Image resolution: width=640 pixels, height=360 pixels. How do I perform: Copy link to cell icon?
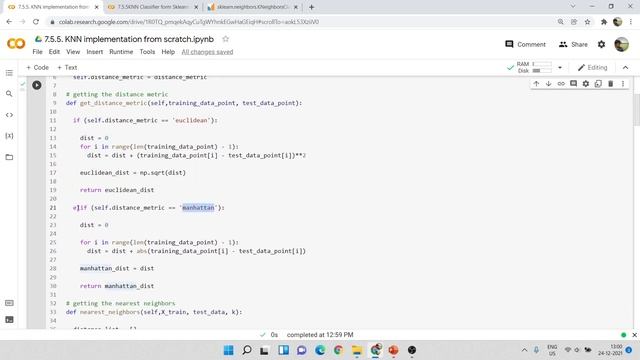(561, 84)
